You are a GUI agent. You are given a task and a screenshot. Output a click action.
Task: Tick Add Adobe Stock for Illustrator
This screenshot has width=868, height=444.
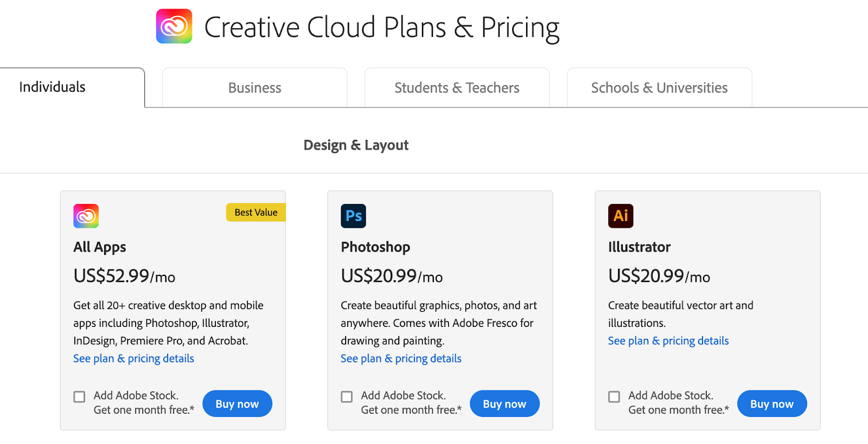coord(614,397)
